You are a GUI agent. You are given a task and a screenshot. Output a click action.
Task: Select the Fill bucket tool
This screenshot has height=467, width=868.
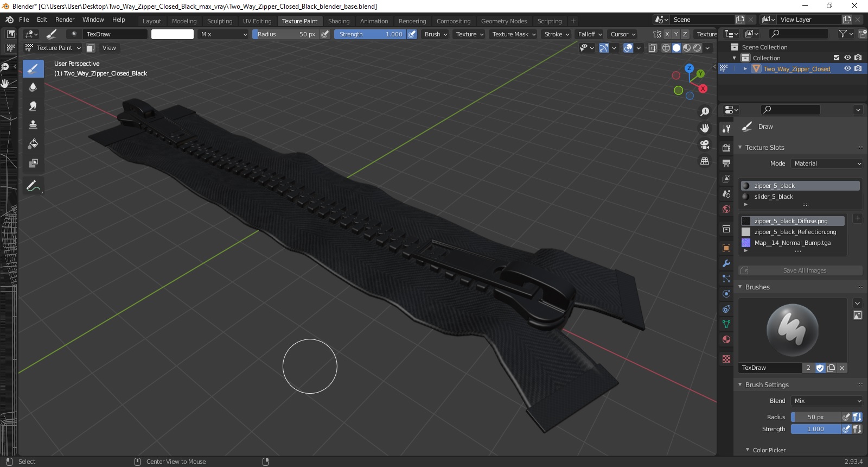click(x=33, y=144)
